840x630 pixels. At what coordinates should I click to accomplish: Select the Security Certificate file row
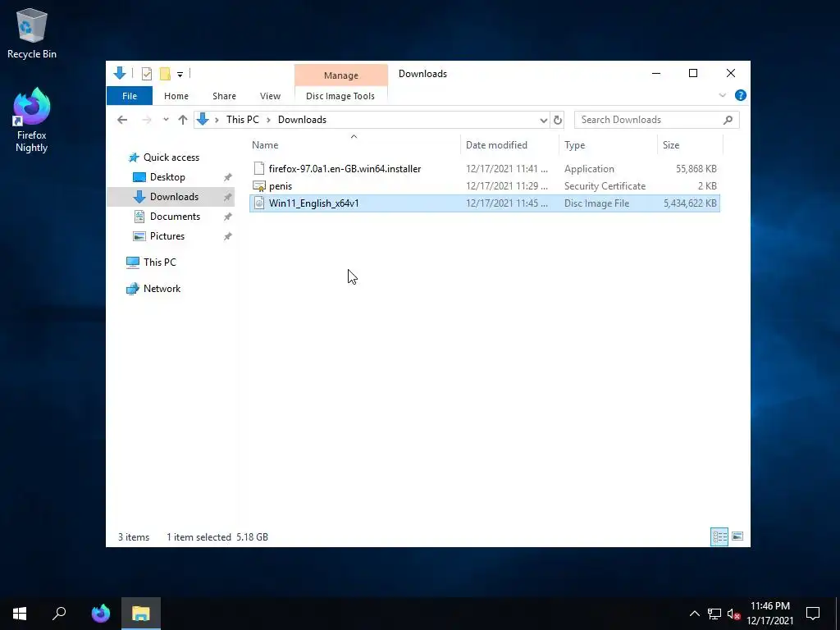484,186
